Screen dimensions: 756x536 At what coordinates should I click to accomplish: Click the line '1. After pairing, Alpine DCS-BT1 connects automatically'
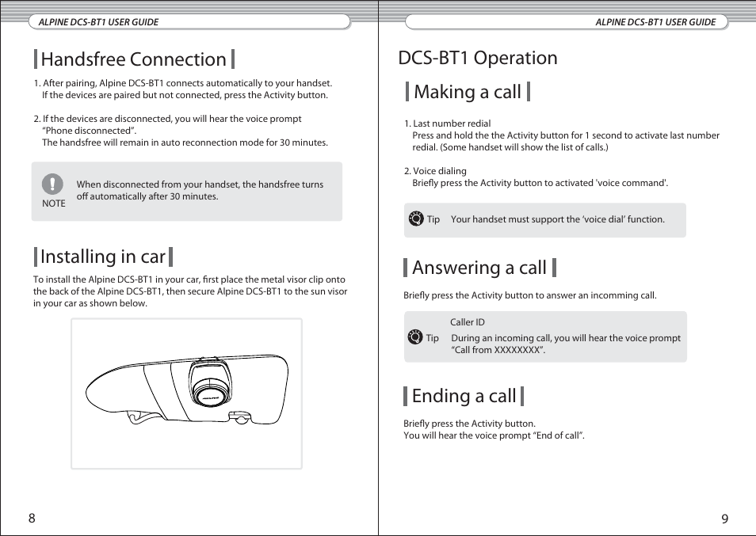[x=183, y=83]
